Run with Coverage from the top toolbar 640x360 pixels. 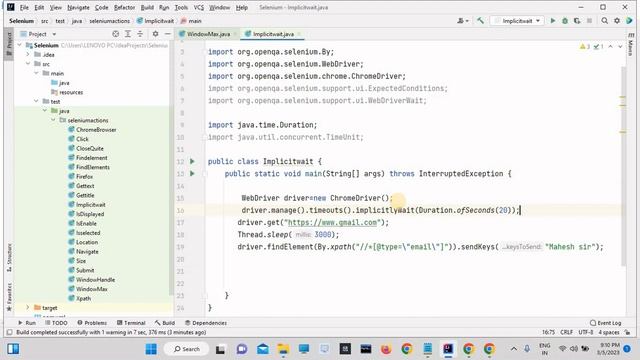coord(577,20)
